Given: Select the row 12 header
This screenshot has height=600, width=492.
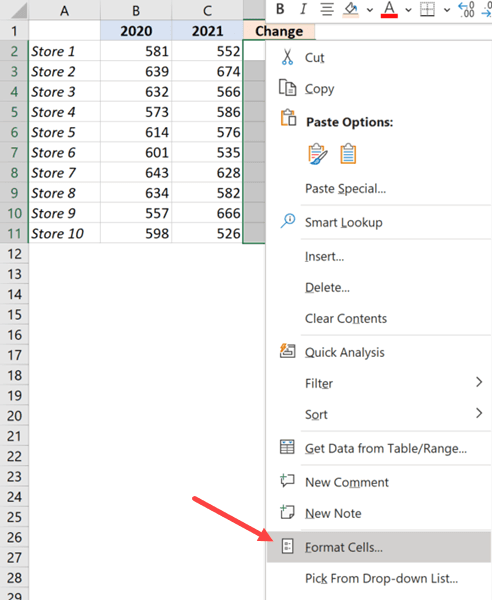Looking at the screenshot, I should [14, 254].
